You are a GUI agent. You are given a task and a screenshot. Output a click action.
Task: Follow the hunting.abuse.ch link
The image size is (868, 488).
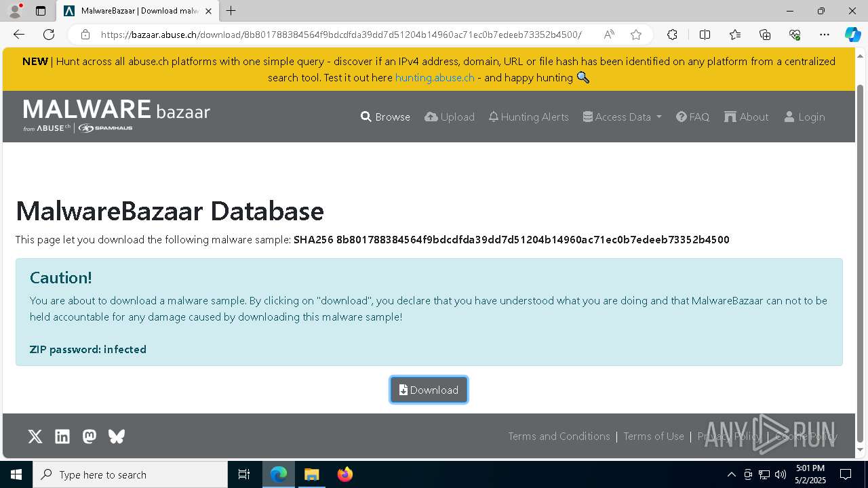point(435,77)
